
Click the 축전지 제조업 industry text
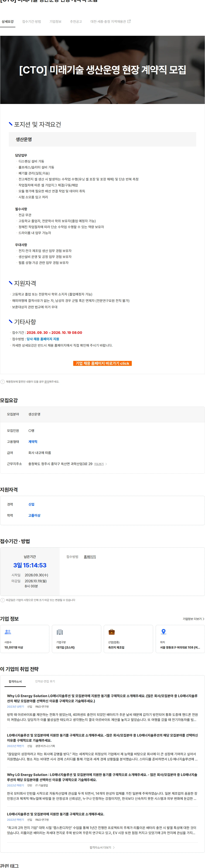[x=116, y=647]
